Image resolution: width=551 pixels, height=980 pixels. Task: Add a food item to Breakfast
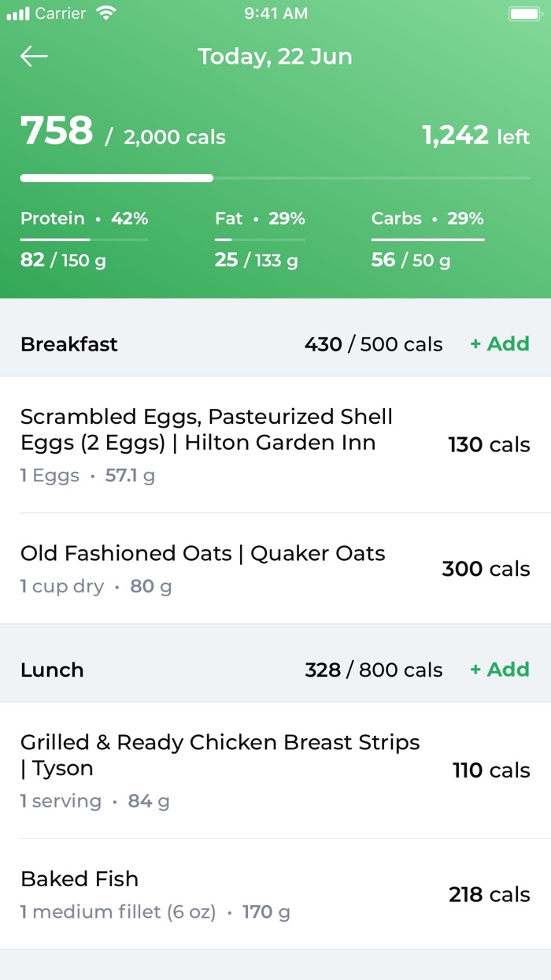click(500, 344)
